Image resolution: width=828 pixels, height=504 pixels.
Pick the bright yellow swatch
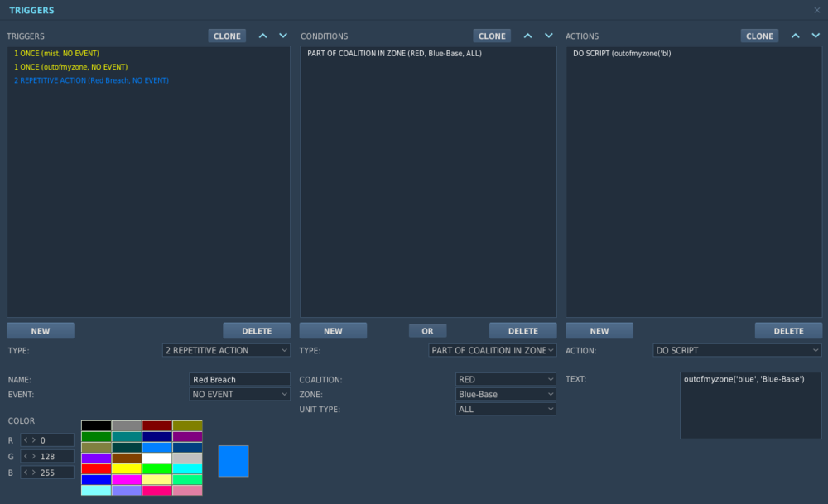(127, 468)
